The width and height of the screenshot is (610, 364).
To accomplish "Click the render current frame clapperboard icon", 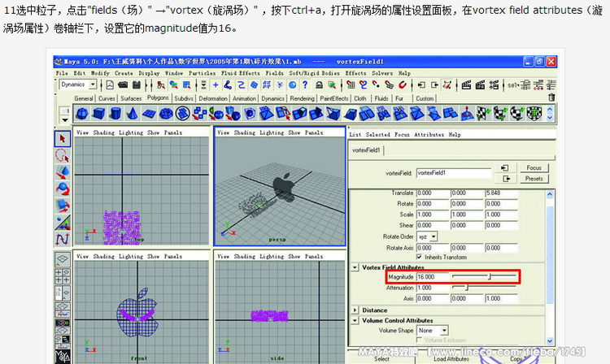I will pyautogui.click(x=466, y=84).
